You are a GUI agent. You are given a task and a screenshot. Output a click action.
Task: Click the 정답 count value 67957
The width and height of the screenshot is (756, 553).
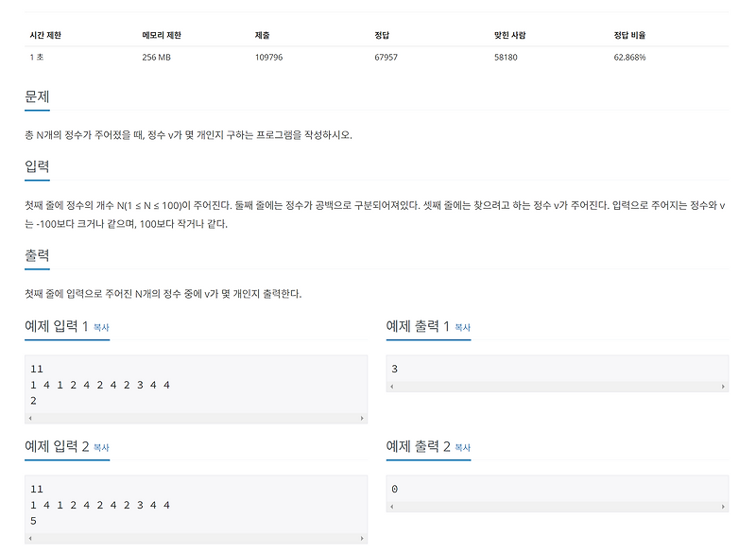[x=388, y=56]
